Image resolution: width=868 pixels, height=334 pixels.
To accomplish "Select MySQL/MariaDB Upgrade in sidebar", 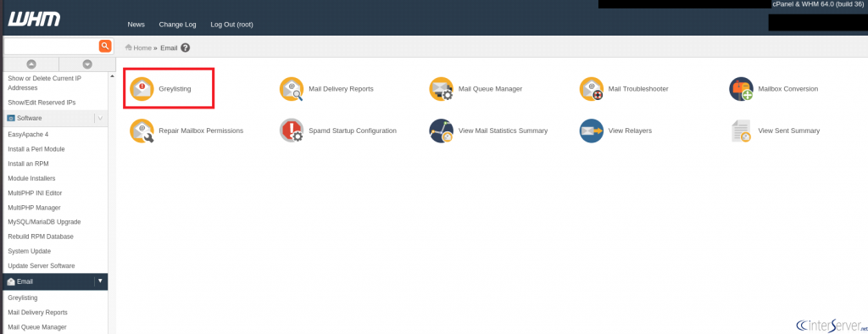I will click(44, 222).
